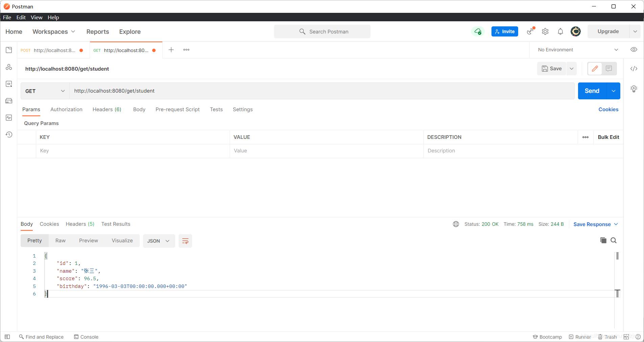The height and width of the screenshot is (342, 644).
Task: Open the request Headers (6) tab
Action: [107, 109]
